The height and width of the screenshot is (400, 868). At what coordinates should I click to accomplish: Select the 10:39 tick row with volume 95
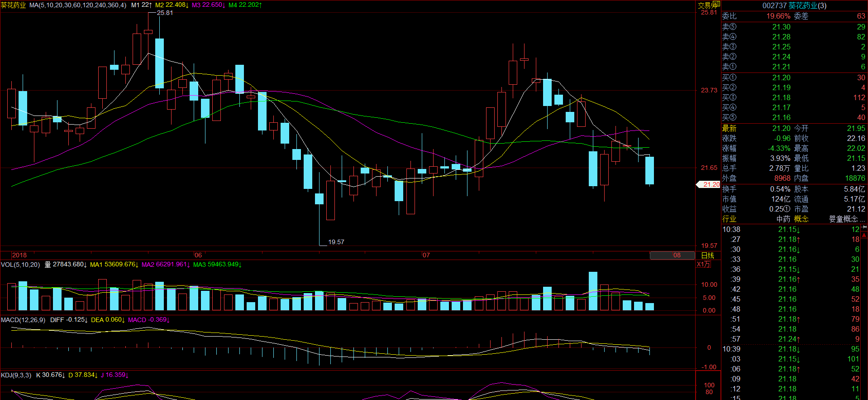point(791,349)
